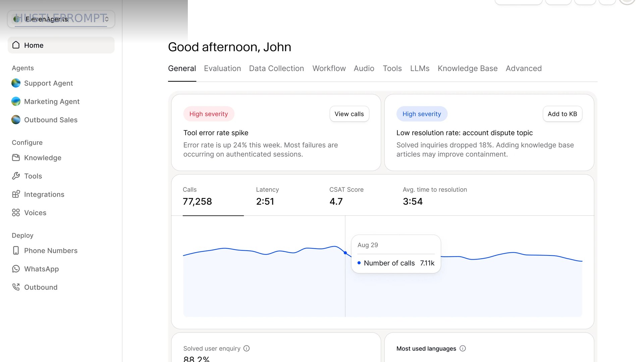
Task: Click the Outbound phone-arrow icon
Action: (16, 287)
